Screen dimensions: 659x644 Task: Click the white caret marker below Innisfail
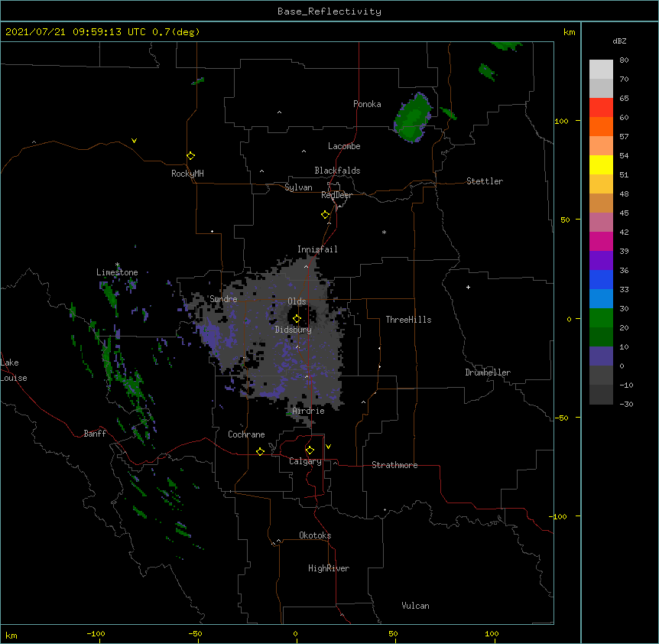coord(306,266)
